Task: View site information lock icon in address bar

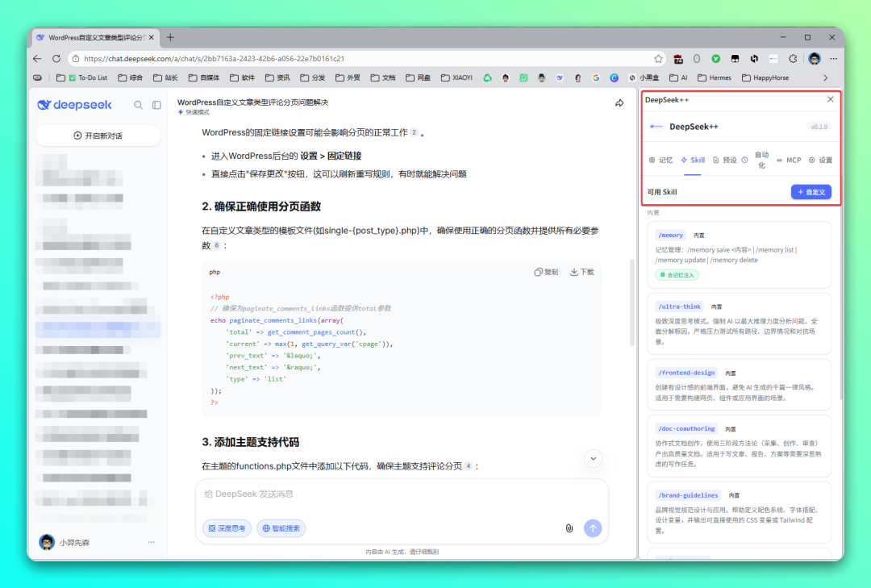Action: click(76, 58)
